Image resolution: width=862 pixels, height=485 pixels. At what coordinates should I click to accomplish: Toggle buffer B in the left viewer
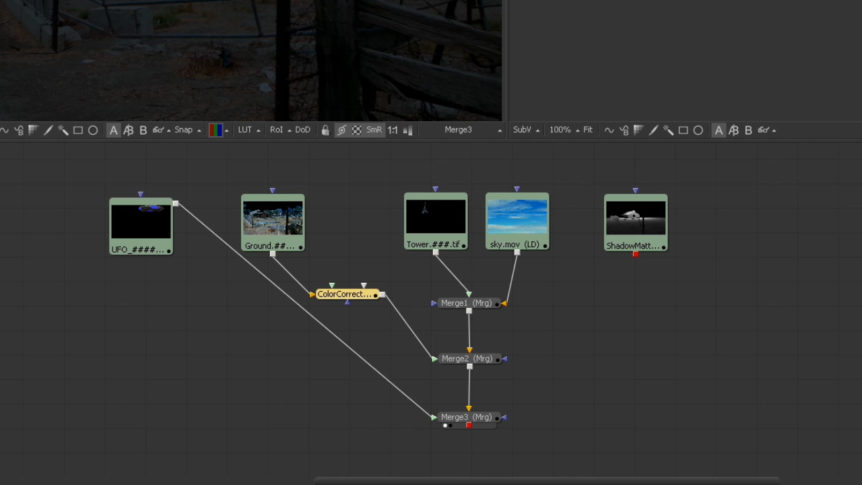point(143,130)
